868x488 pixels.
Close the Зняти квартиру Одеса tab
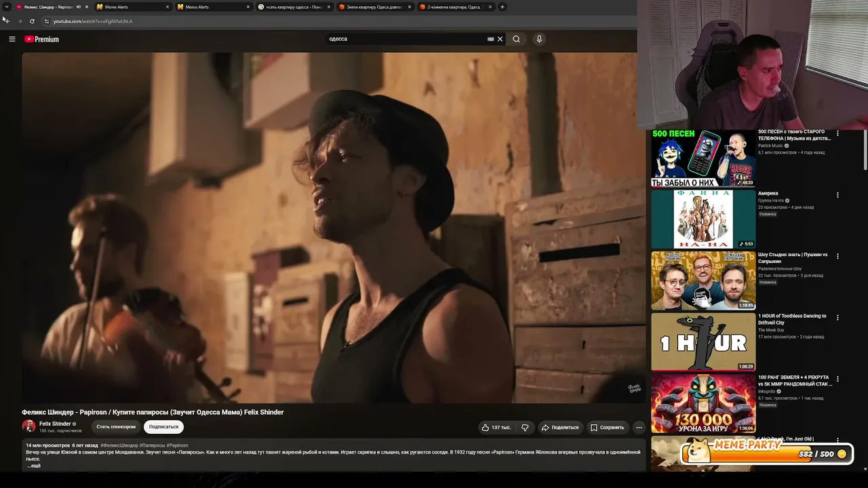coord(409,7)
